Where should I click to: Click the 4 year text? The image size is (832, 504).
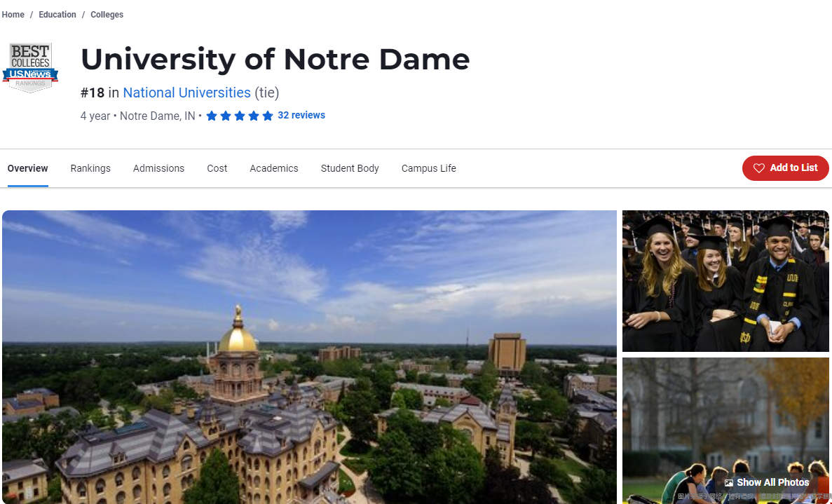click(95, 116)
